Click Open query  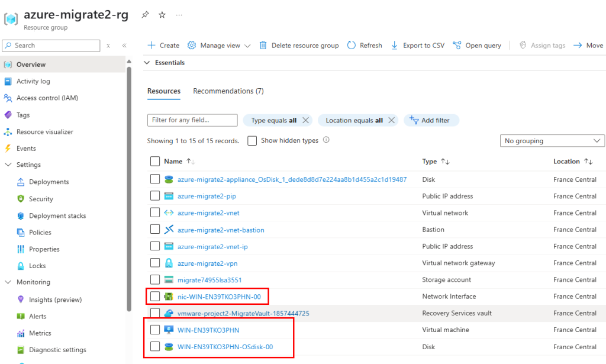click(476, 45)
